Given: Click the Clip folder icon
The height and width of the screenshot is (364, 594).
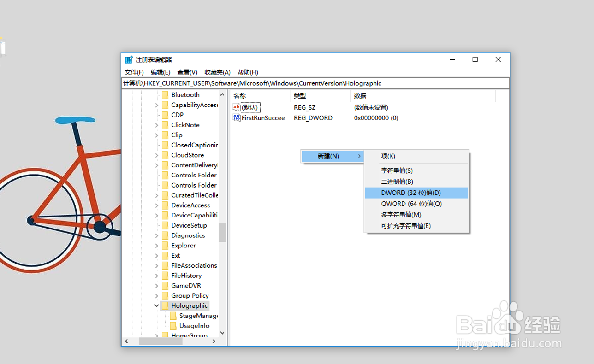Looking at the screenshot, I should click(165, 135).
